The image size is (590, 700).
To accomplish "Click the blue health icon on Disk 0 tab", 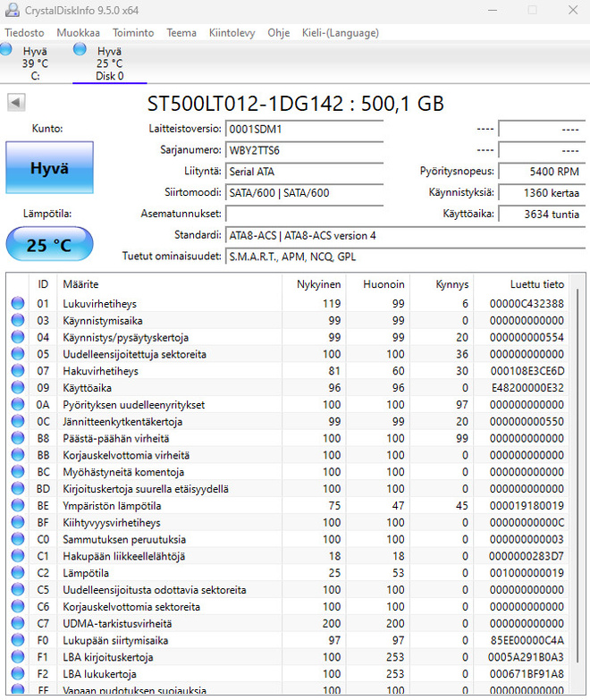I will tap(80, 49).
